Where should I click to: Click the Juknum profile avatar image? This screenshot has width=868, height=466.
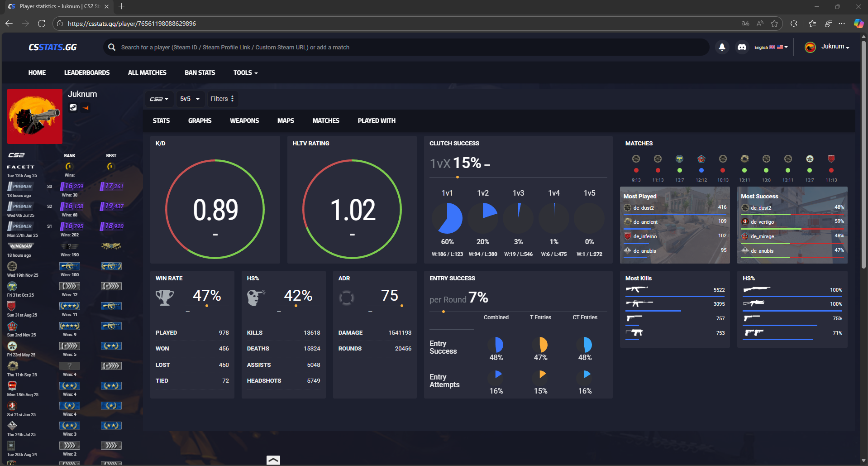click(35, 116)
